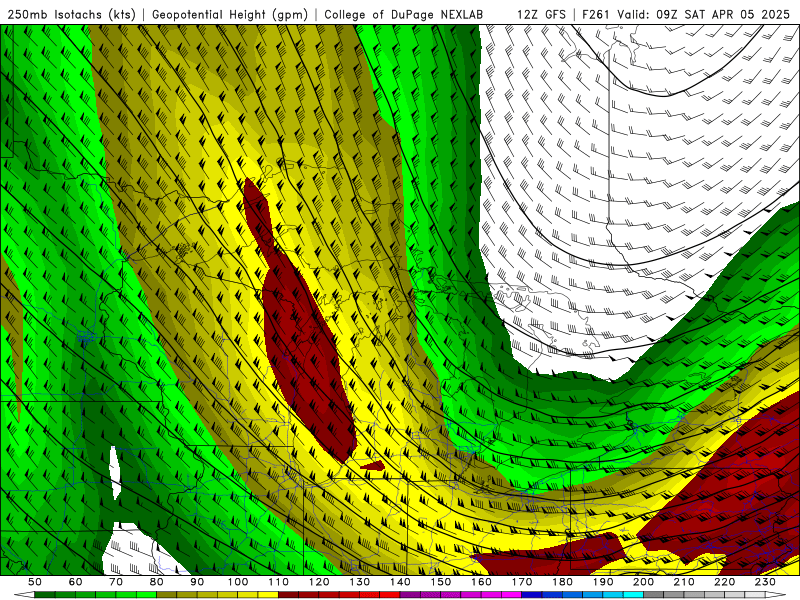Click the '140' legend value

tap(400, 582)
